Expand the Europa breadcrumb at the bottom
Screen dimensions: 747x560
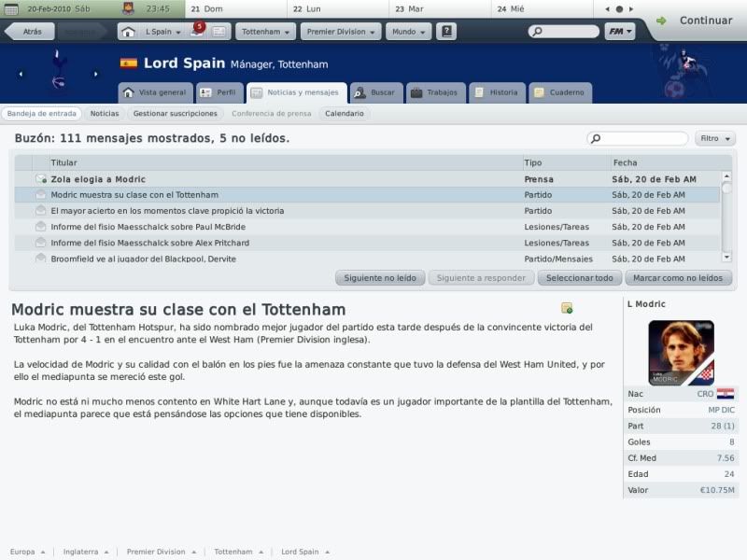[x=28, y=552]
